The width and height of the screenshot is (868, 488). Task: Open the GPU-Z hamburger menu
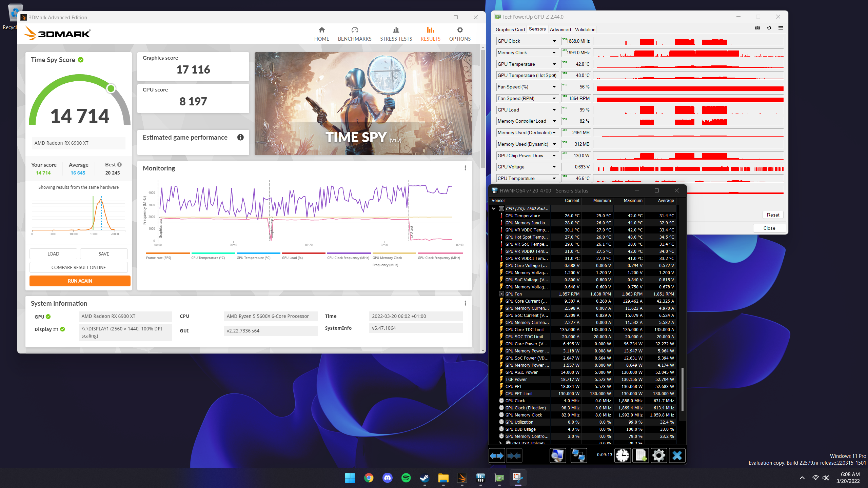pyautogui.click(x=781, y=28)
